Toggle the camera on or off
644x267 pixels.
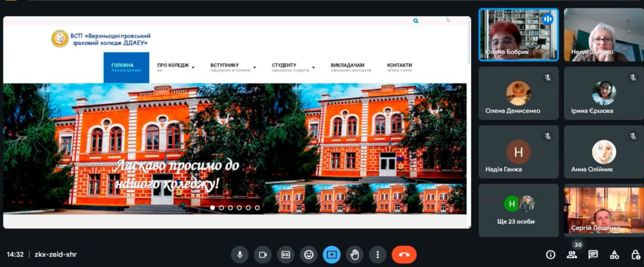pyautogui.click(x=263, y=255)
